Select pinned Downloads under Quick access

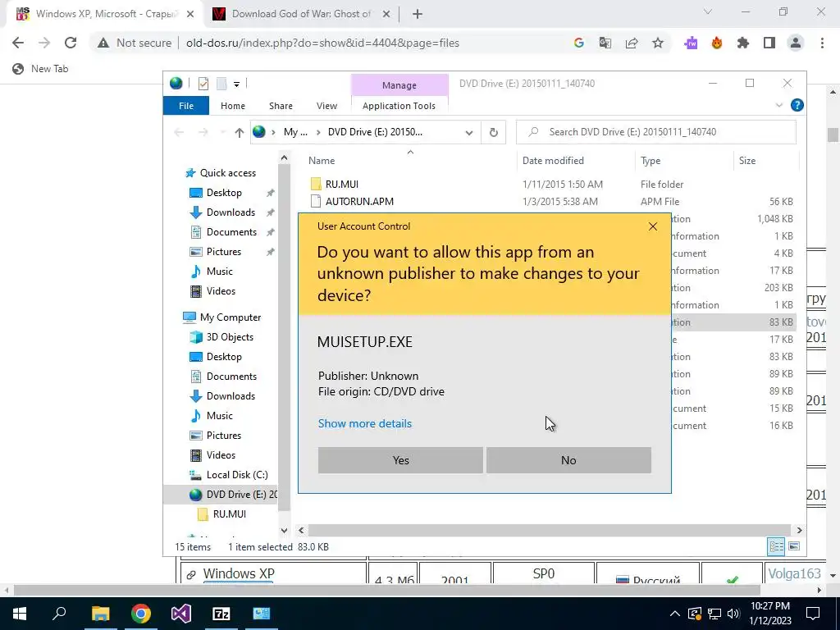pos(231,212)
